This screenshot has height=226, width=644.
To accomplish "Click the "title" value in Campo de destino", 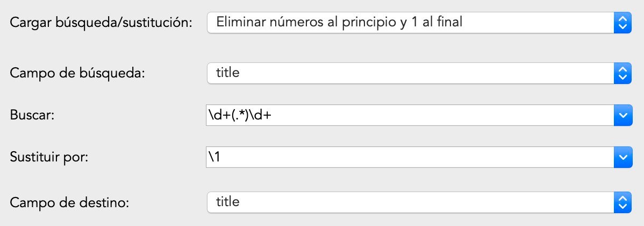I will coord(227,202).
